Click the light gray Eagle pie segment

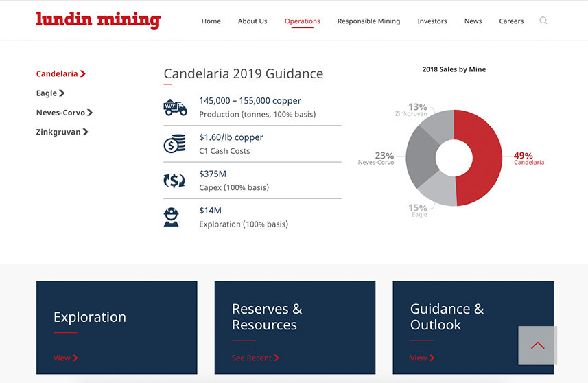(440, 189)
